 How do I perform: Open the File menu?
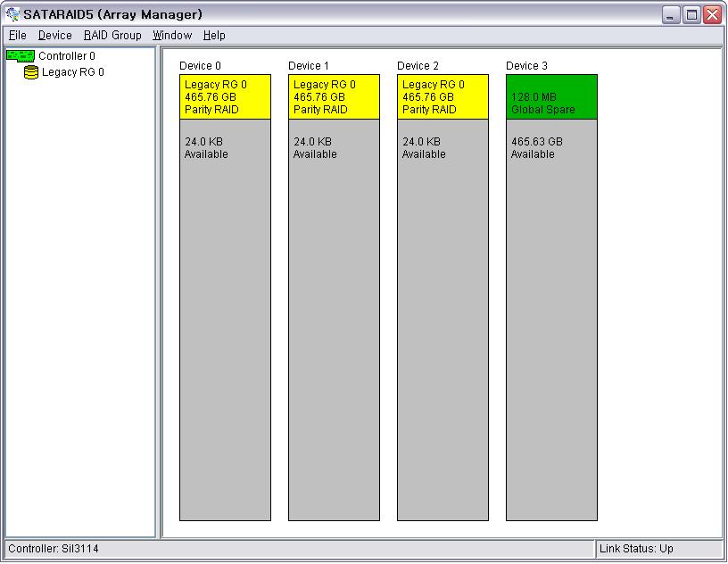point(18,36)
